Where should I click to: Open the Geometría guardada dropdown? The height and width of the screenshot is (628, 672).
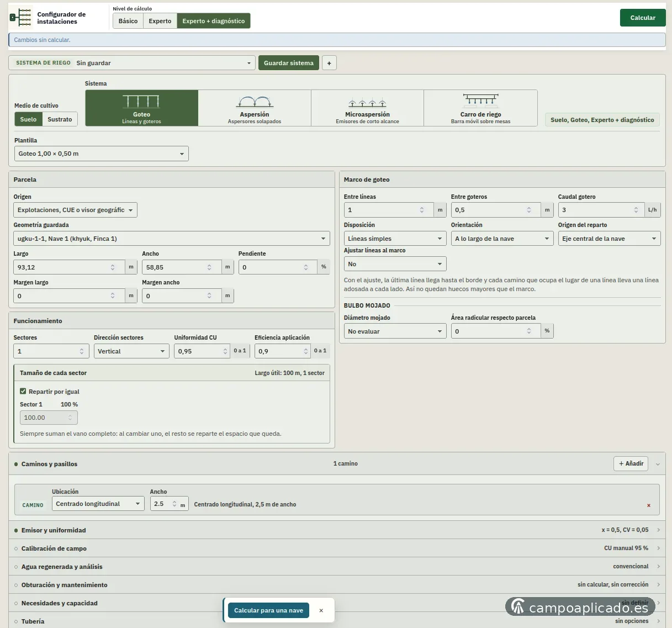coord(172,239)
